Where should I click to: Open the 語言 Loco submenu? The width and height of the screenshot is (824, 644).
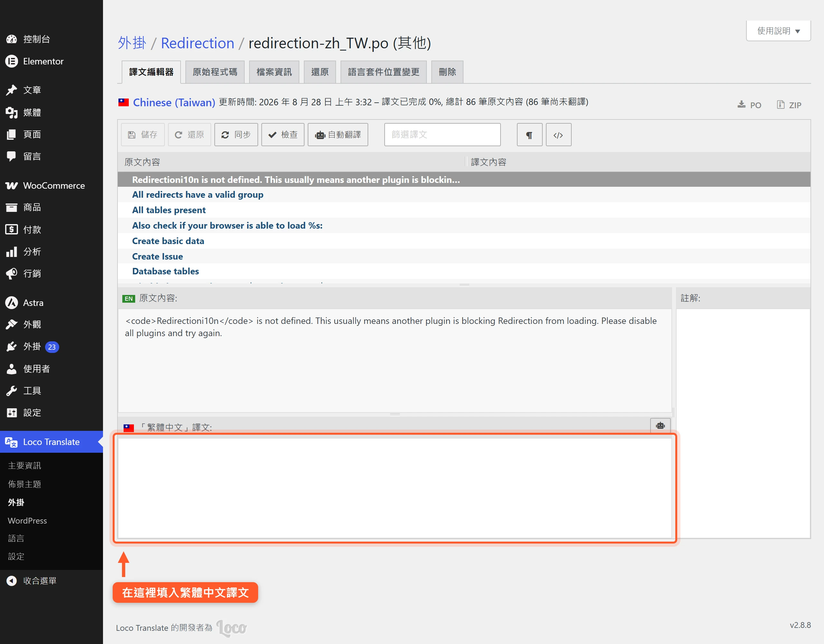[x=16, y=538]
